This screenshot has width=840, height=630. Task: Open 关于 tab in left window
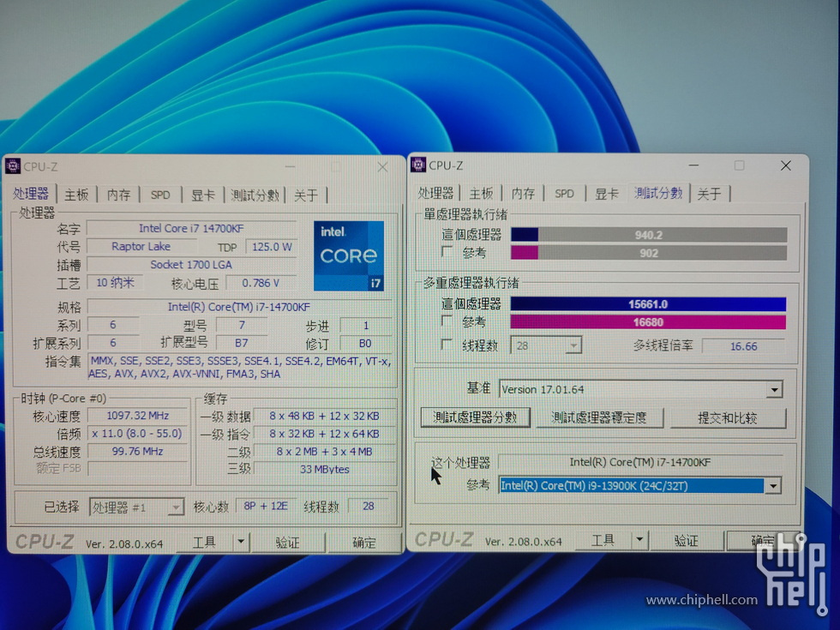[x=306, y=195]
